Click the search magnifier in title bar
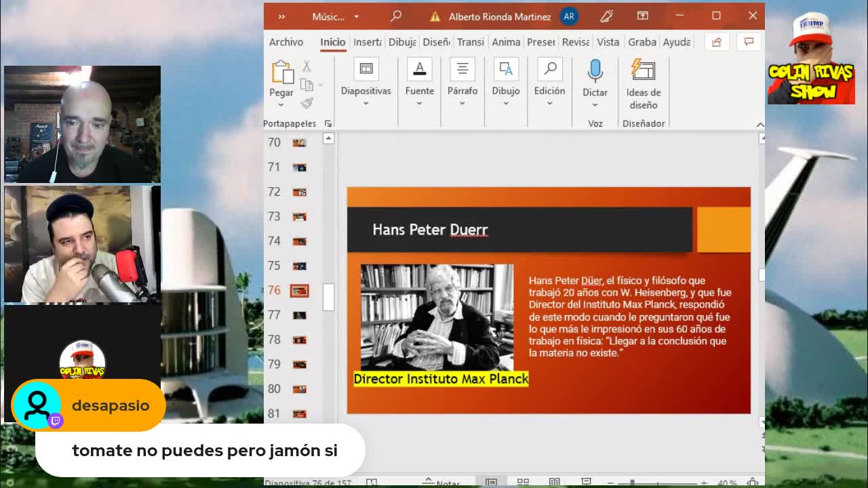This screenshot has width=868, height=488. click(396, 16)
